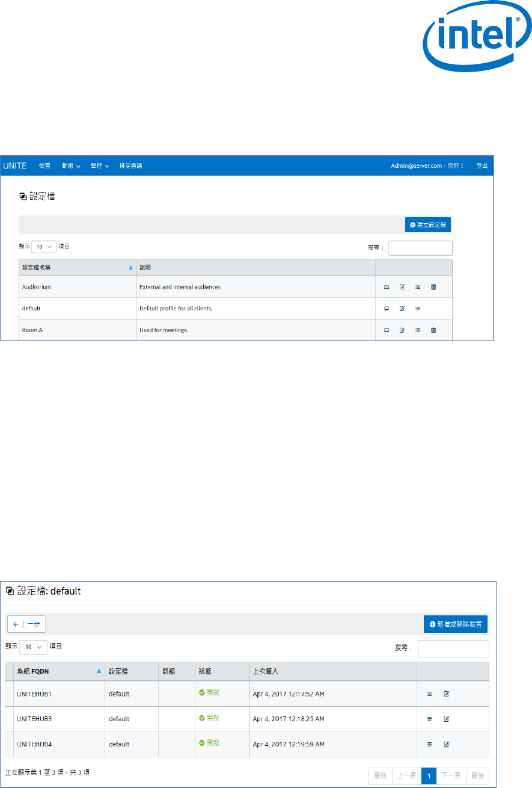Click the 登出 logout link

point(482,165)
